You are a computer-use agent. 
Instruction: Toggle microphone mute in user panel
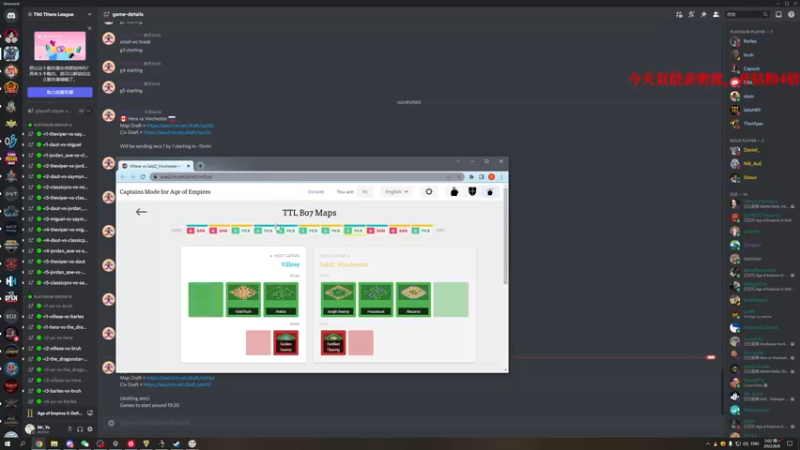point(70,429)
